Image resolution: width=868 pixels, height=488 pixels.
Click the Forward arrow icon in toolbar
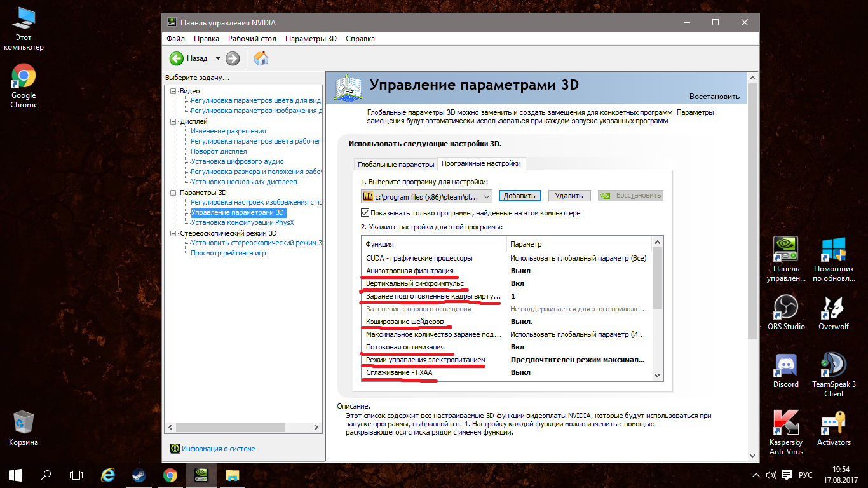point(233,58)
